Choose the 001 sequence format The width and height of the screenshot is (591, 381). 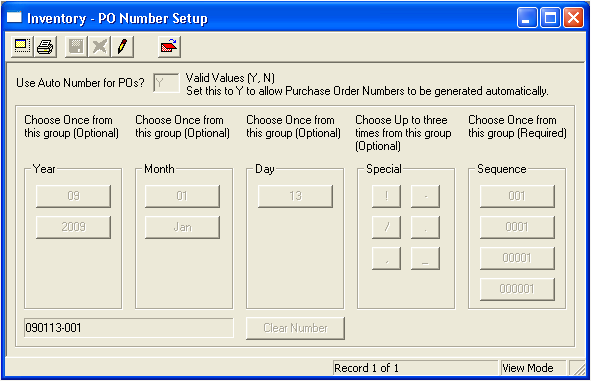click(517, 196)
